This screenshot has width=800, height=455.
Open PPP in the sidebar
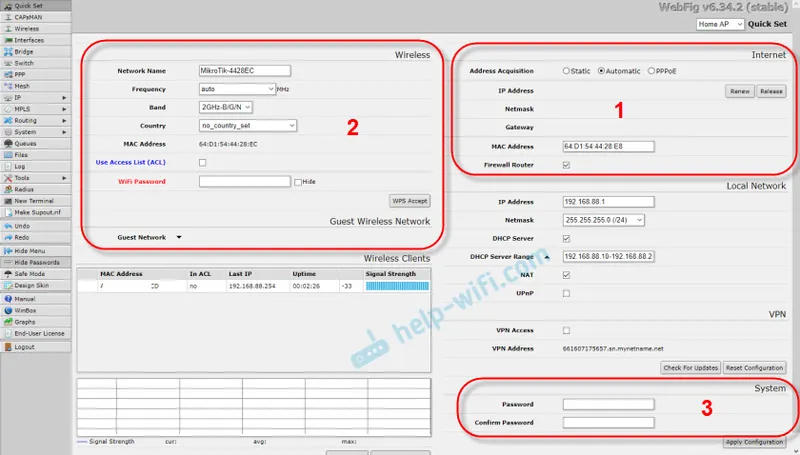36,74
